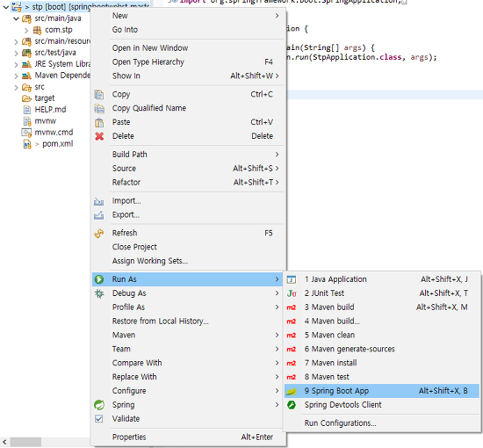The height and width of the screenshot is (448, 483).
Task: Click the Paste clipboard icon
Action: [x=99, y=122]
